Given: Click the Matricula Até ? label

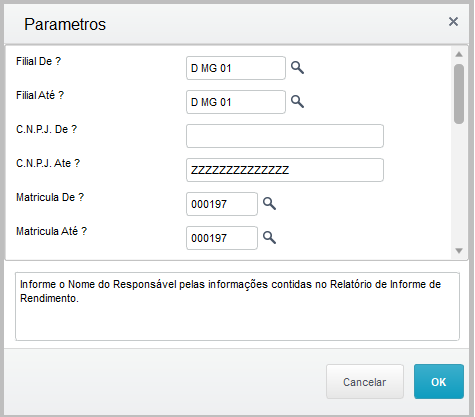Looking at the screenshot, I should coord(52,231).
